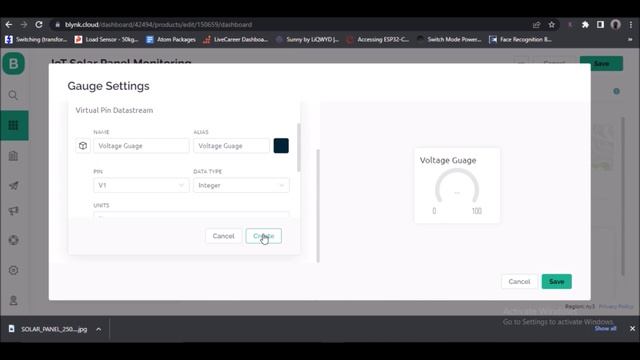
Task: Bookmark this page with the star icon
Action: [x=552, y=25]
